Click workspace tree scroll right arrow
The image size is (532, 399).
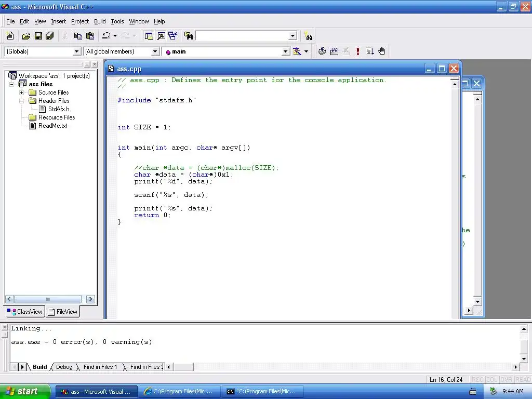[90, 299]
